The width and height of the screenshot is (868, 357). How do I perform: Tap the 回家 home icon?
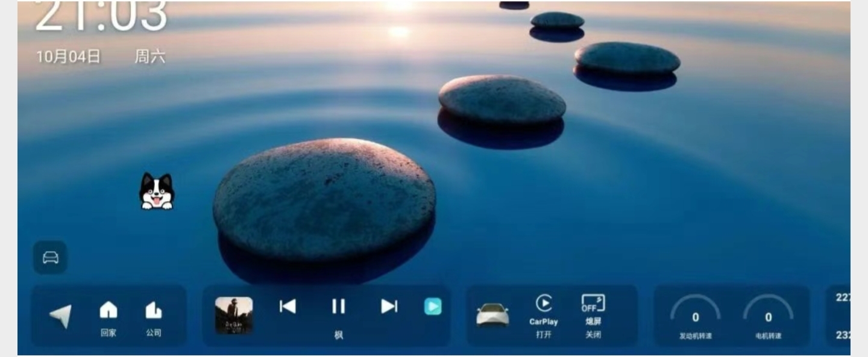(x=108, y=311)
